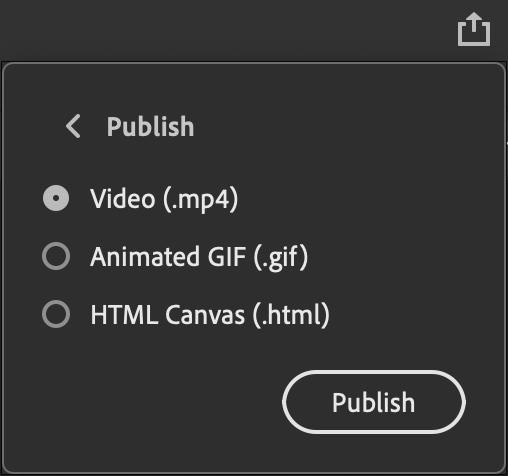Click the .html extension text
This screenshot has width=508, height=476.
pos(291,315)
